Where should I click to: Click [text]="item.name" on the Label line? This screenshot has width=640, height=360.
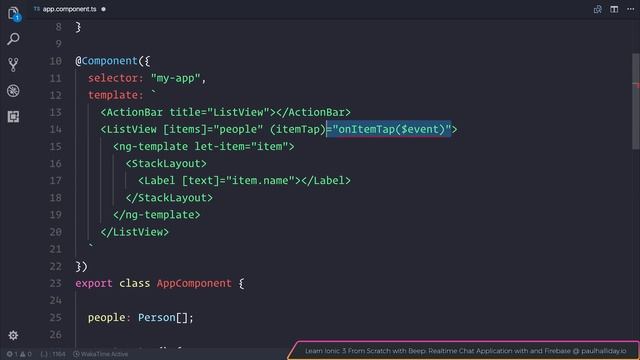(x=238, y=180)
